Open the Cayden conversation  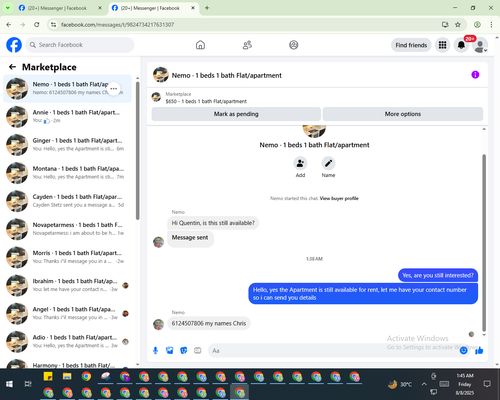point(67,201)
